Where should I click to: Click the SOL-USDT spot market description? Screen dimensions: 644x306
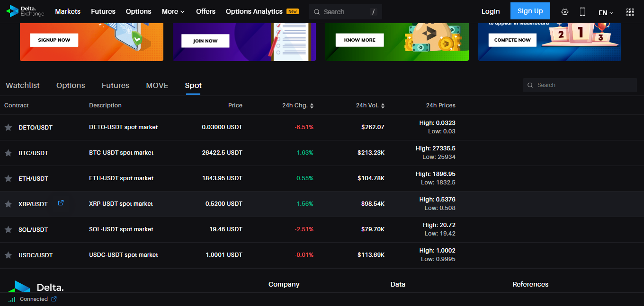[x=121, y=229]
